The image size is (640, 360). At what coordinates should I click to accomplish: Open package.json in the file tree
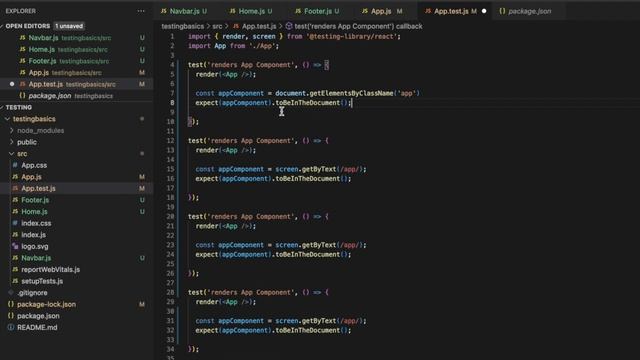[x=38, y=316]
